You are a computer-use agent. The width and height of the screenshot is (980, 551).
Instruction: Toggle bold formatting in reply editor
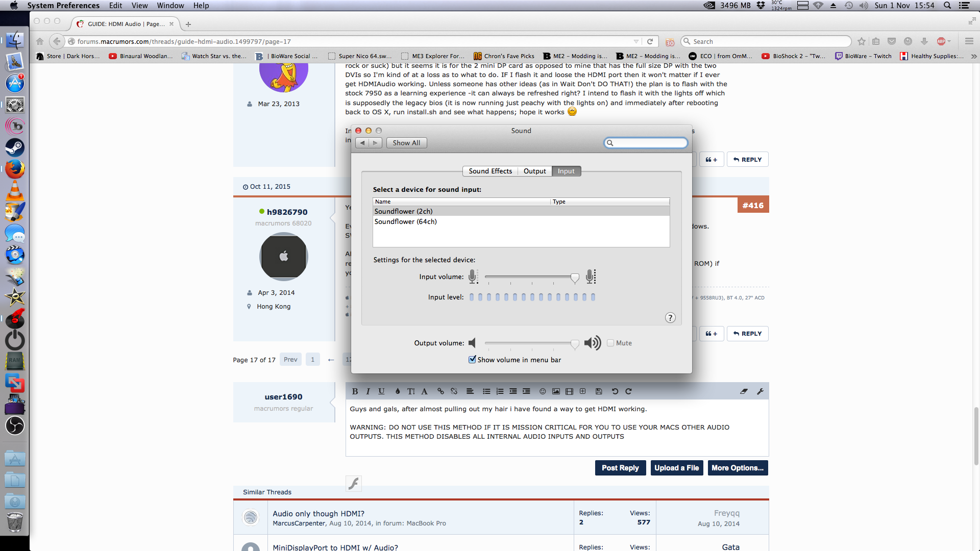[x=355, y=391]
